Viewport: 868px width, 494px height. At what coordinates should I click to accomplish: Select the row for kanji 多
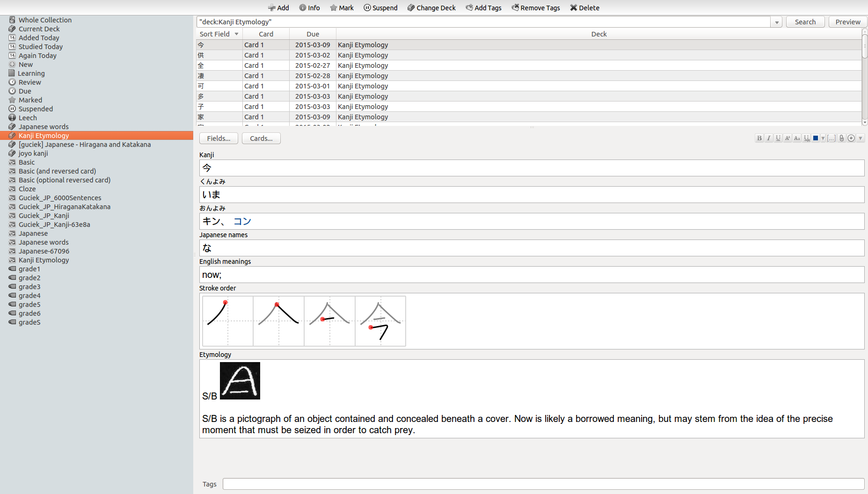coord(529,96)
